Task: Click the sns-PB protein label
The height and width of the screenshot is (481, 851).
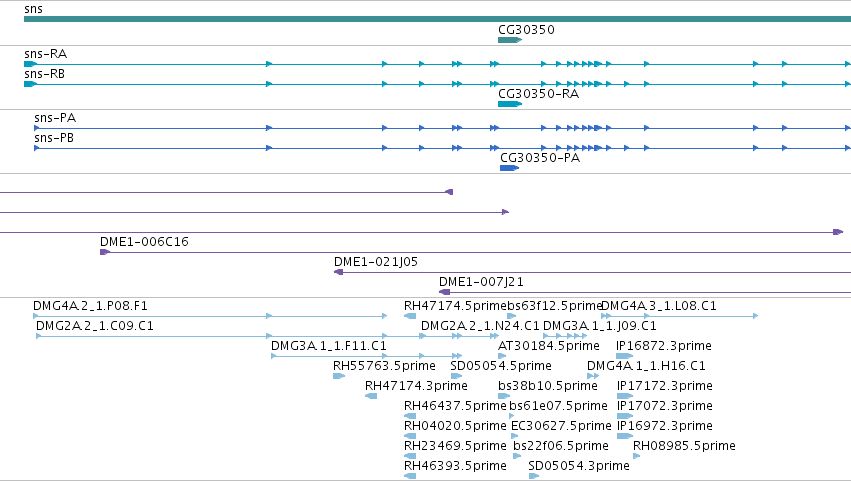Action: (54, 138)
